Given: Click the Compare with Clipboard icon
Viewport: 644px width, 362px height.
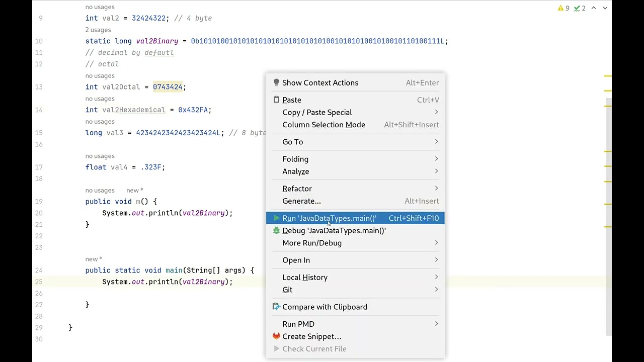Looking at the screenshot, I should (276, 307).
